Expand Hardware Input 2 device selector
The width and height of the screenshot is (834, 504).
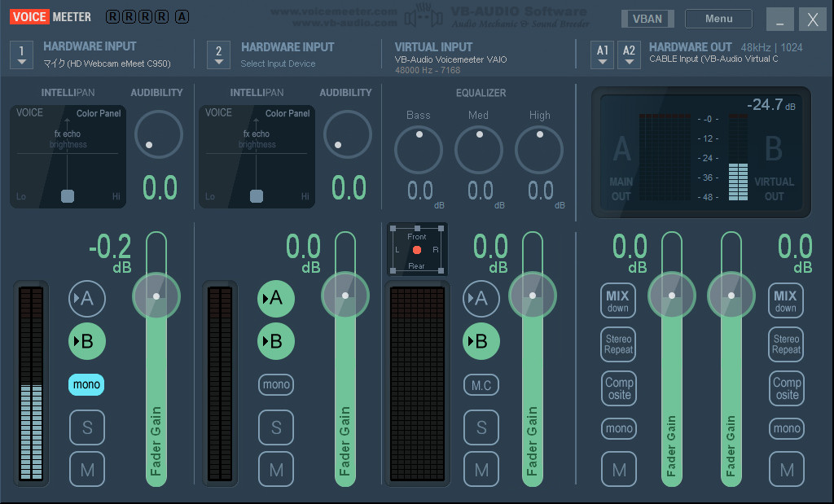pyautogui.click(x=218, y=55)
